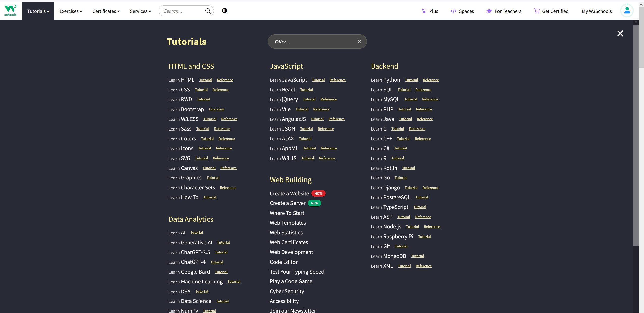Open the SVG Reference link
644x313 pixels.
click(x=221, y=158)
